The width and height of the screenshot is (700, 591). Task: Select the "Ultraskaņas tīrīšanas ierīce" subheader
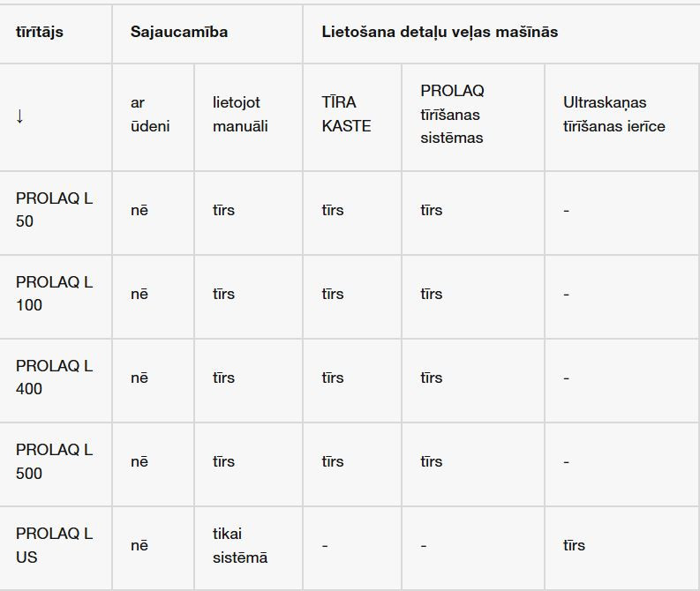tap(614, 115)
